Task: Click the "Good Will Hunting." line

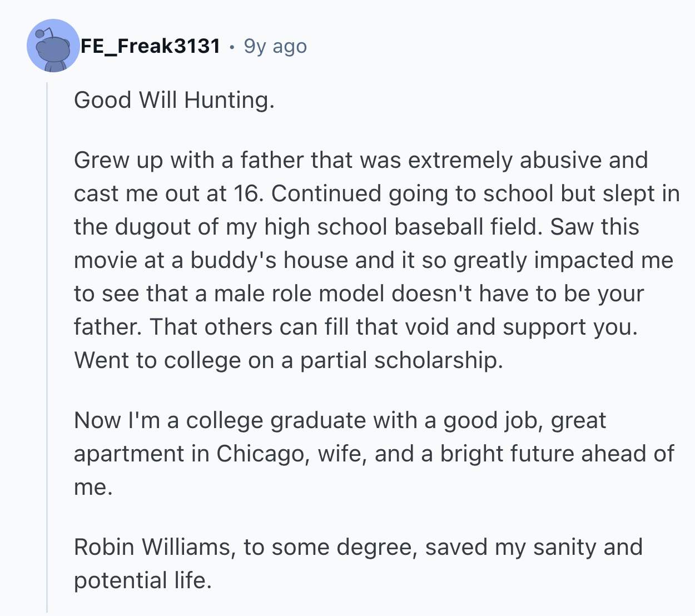Action: [174, 100]
